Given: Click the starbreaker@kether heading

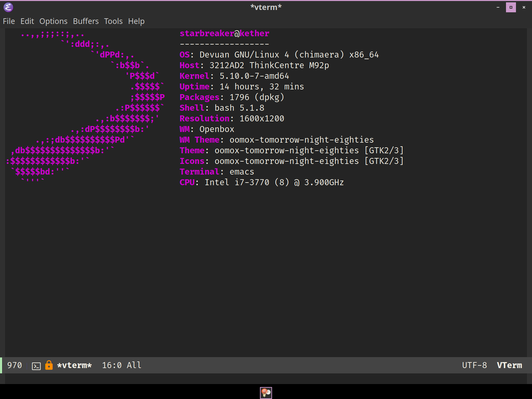Looking at the screenshot, I should click(224, 33).
